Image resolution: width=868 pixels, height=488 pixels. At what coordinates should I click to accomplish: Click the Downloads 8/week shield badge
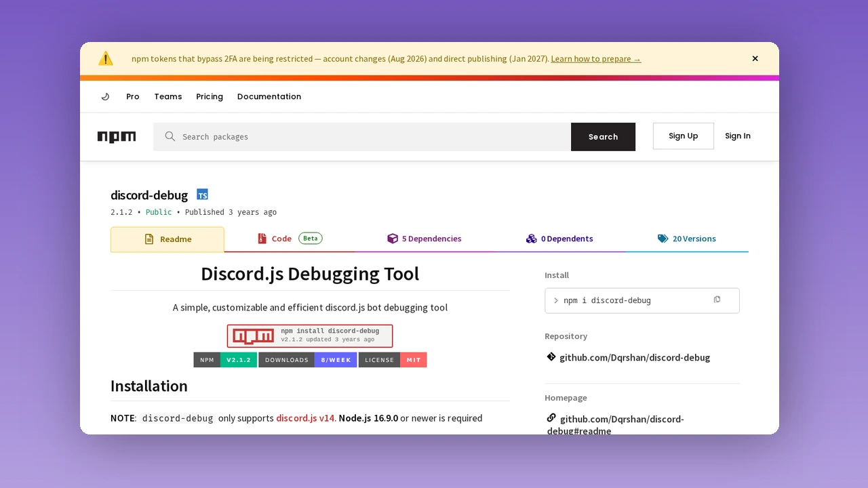click(307, 360)
